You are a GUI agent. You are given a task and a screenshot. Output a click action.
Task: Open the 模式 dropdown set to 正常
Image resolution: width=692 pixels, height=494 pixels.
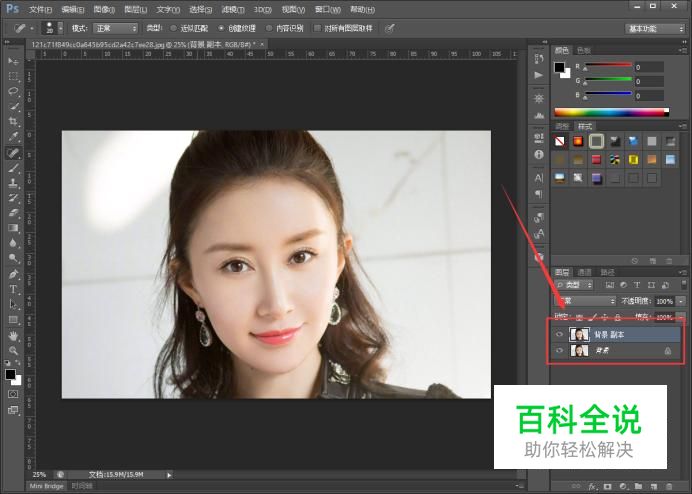(x=117, y=28)
